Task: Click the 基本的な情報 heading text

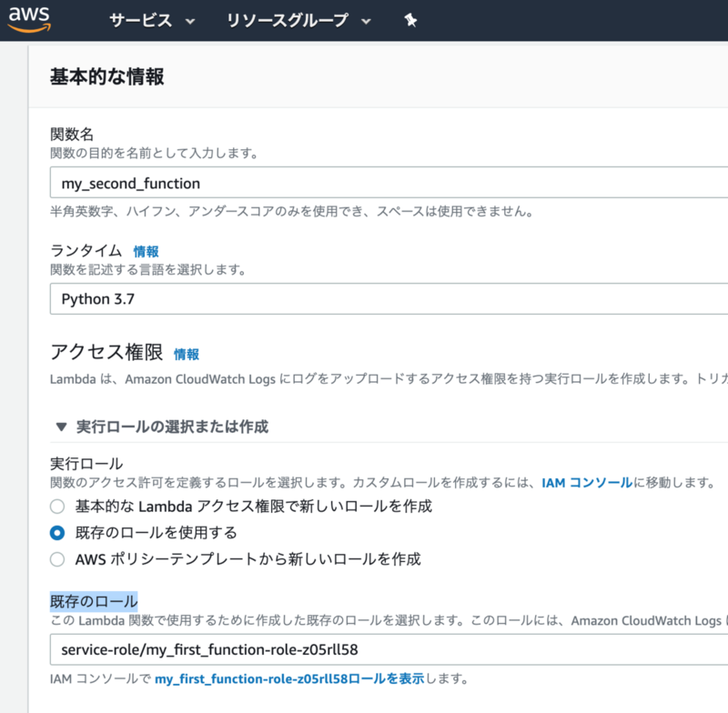Action: click(x=106, y=76)
